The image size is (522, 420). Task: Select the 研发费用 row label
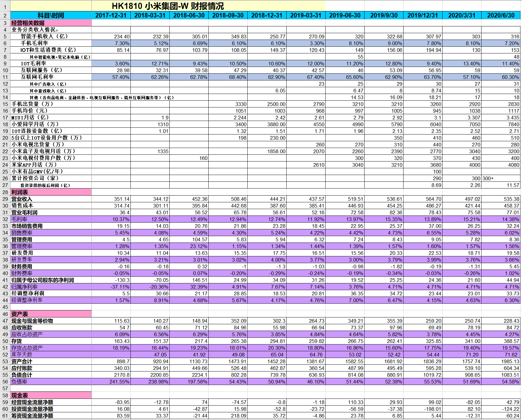(x=51, y=253)
